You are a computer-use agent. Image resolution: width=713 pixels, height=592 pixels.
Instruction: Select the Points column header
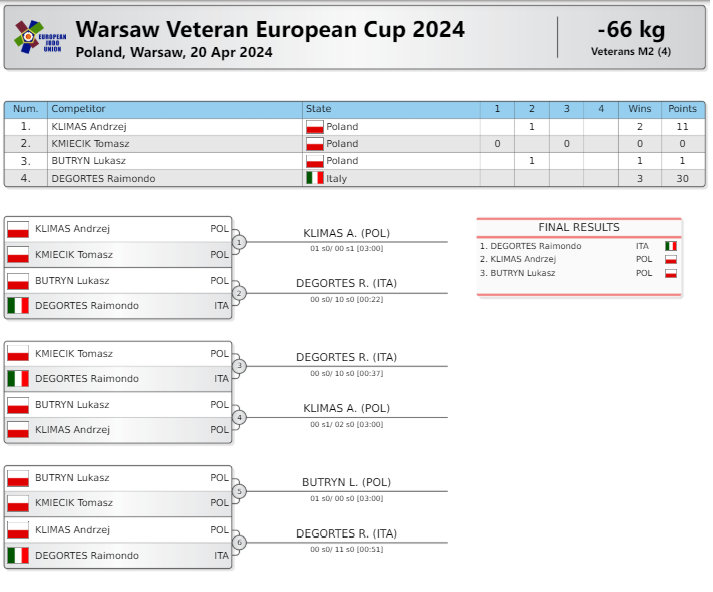[682, 109]
